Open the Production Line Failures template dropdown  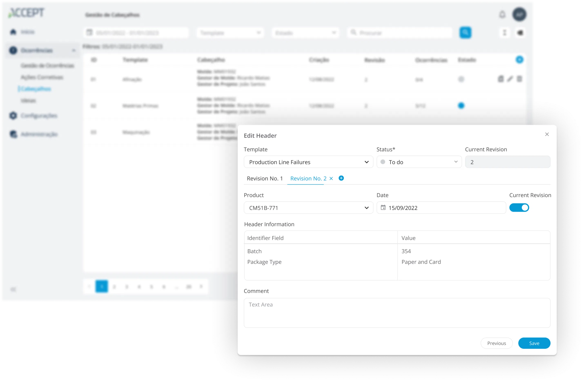click(308, 162)
